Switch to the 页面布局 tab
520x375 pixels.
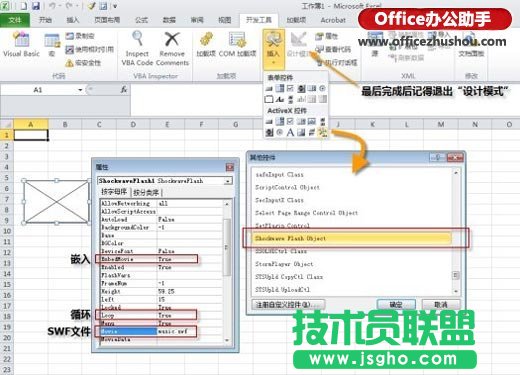107,20
